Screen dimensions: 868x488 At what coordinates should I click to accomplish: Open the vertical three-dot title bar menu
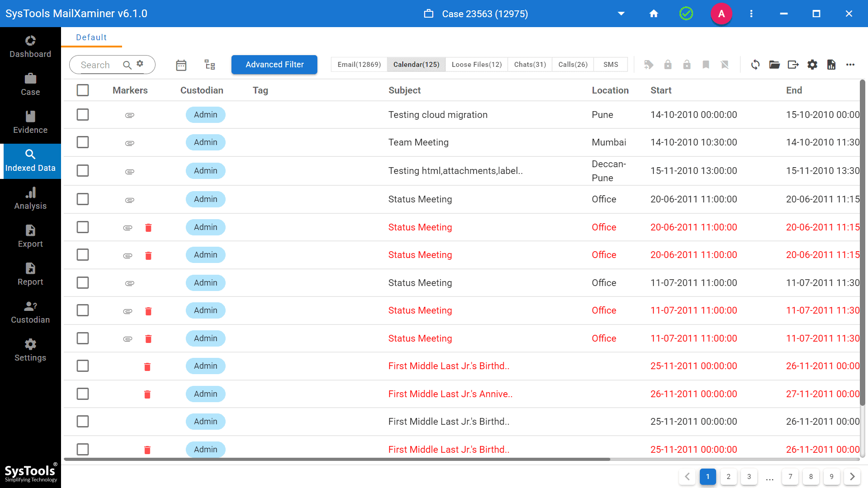coord(751,14)
